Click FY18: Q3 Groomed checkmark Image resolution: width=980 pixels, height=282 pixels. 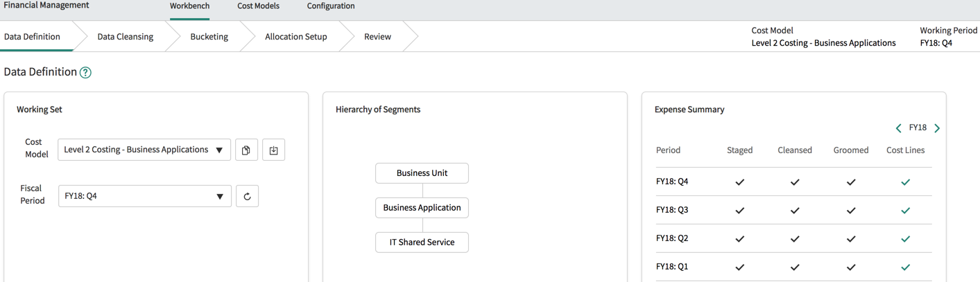tap(851, 211)
